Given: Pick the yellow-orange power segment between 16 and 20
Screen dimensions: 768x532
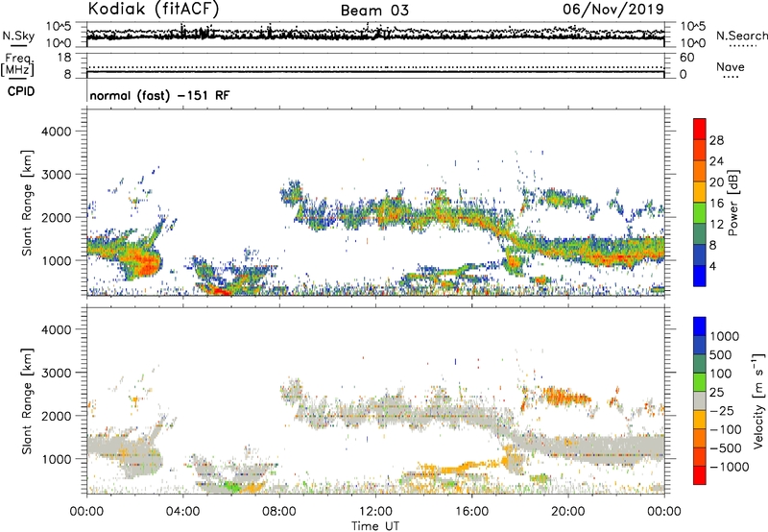Looking at the screenshot, I should (x=700, y=192).
